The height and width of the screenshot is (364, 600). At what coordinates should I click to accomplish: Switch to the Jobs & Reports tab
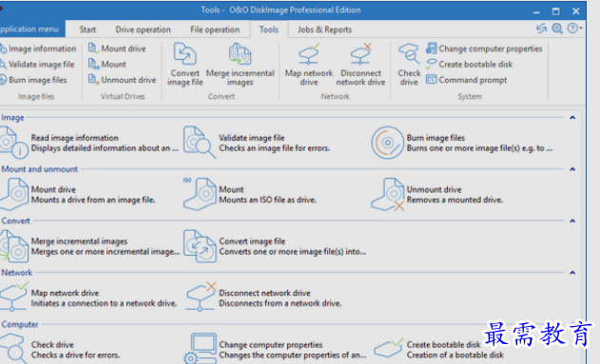click(x=324, y=29)
